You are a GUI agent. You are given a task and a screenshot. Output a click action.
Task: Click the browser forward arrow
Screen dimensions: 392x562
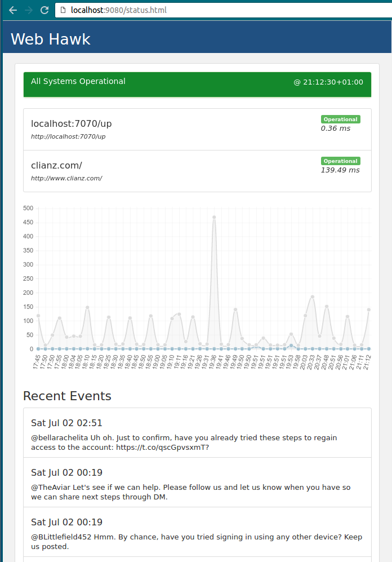click(29, 10)
